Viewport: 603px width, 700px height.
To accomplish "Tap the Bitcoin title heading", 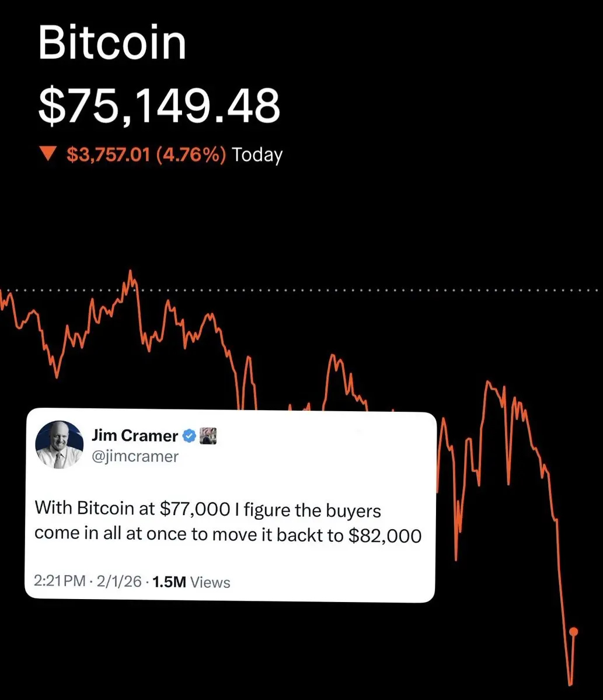I will (112, 43).
